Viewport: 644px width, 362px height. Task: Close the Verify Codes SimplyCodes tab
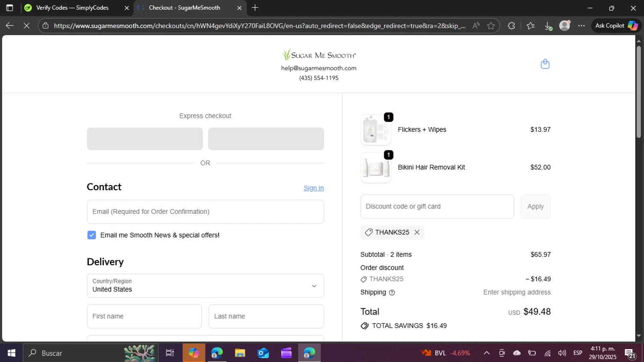tap(127, 8)
